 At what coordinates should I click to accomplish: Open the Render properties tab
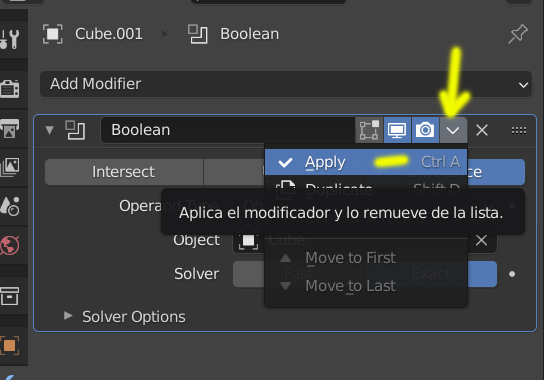(10, 89)
